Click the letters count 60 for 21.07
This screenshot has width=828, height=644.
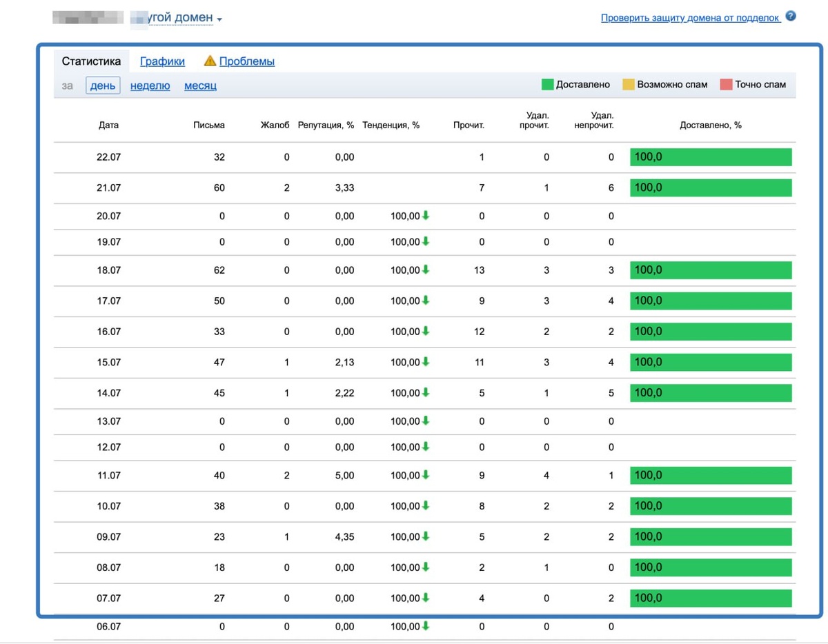[219, 188]
